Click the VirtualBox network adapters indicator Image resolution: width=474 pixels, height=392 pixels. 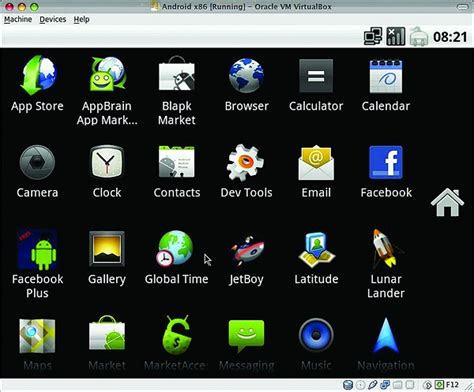point(385,385)
